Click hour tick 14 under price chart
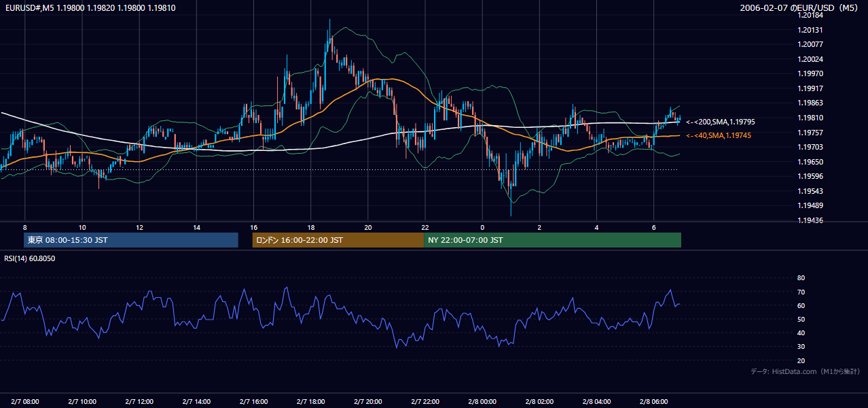Image resolution: width=868 pixels, height=408 pixels. click(x=196, y=227)
